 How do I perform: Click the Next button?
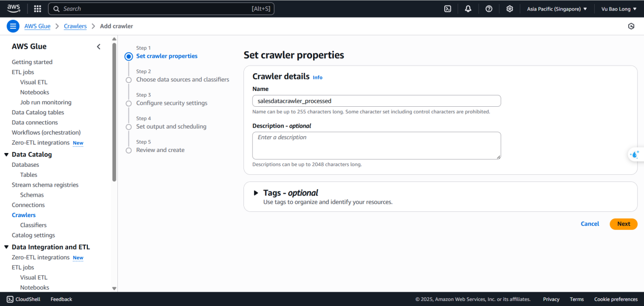624,224
